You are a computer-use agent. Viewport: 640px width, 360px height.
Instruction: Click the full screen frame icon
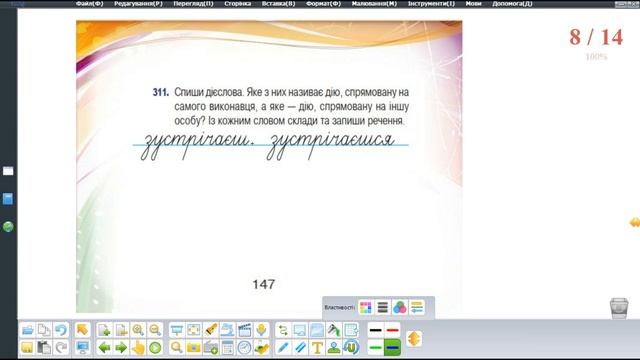coord(193,330)
